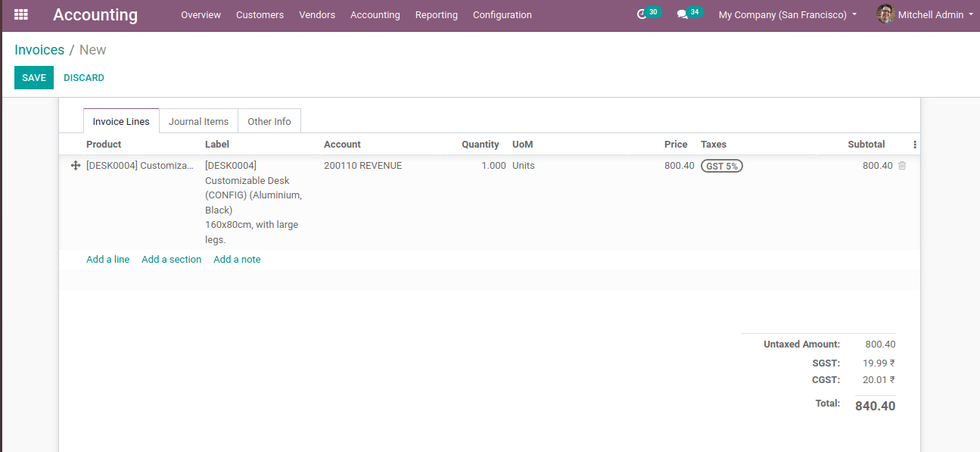Open the Accounting menu item
Screen dimensions: 980x452
(375, 15)
